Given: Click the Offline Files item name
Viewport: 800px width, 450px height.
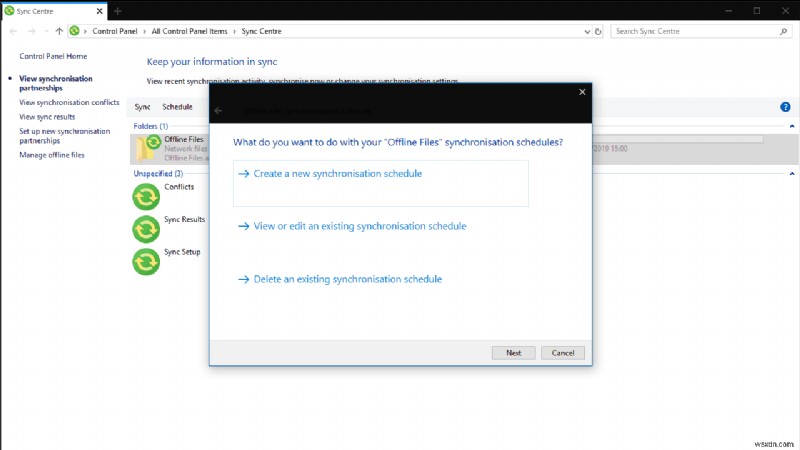Looking at the screenshot, I should point(184,139).
